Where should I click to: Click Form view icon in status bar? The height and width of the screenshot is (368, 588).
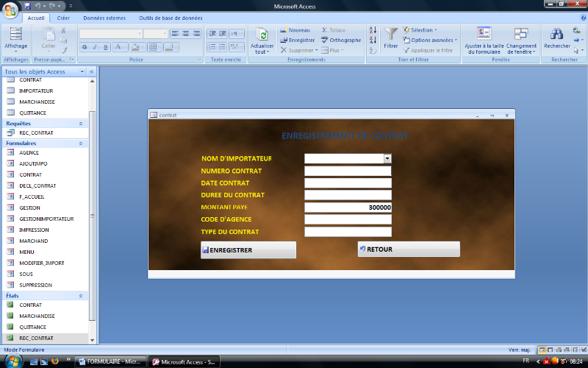click(542, 350)
